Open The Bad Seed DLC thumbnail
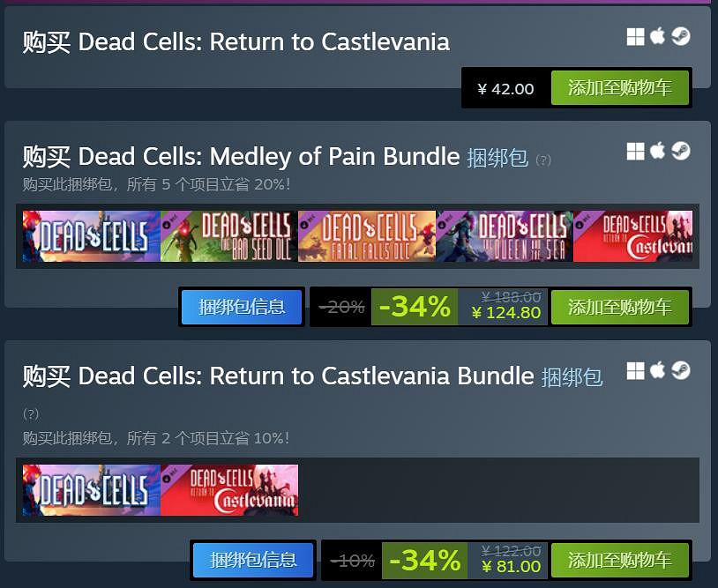The width and height of the screenshot is (718, 588). pyautogui.click(x=229, y=236)
